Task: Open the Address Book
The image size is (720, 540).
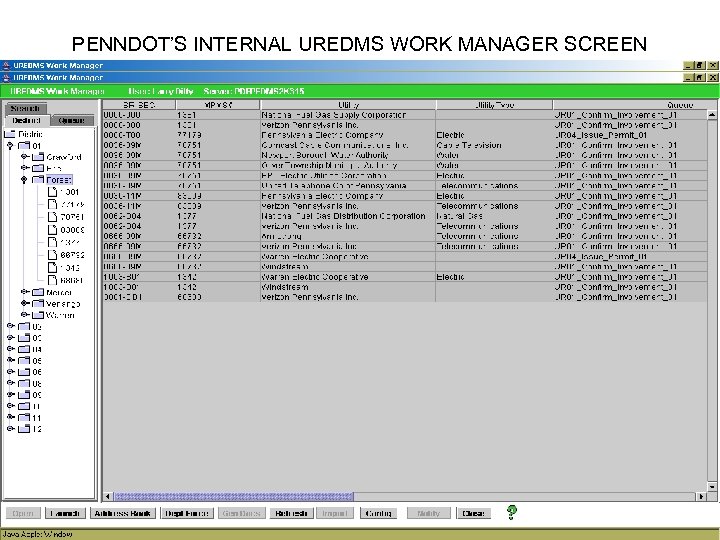Action: [123, 513]
